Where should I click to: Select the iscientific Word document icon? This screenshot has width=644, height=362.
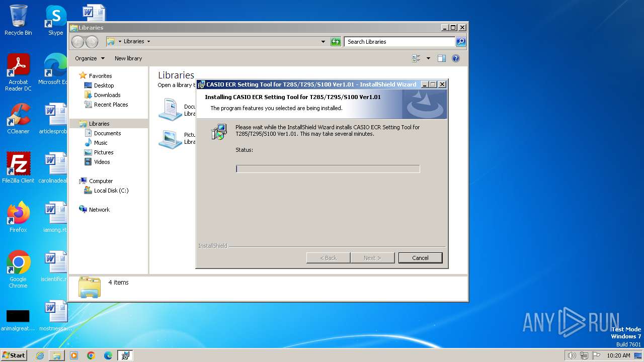54,266
